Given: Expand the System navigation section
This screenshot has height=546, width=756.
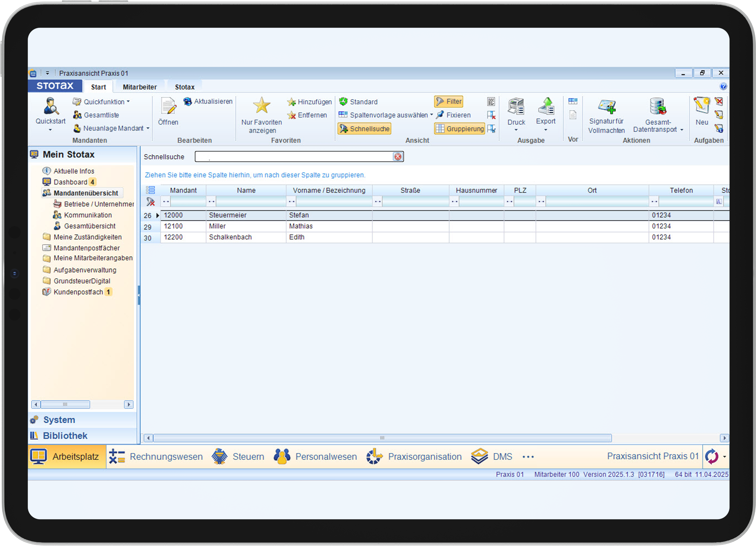Looking at the screenshot, I should click(x=83, y=420).
